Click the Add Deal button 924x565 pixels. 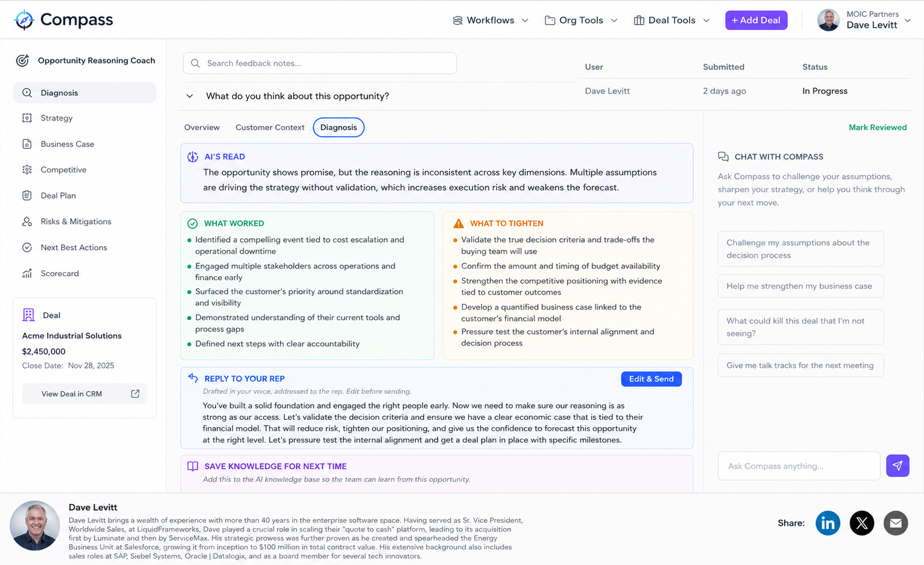756,20
